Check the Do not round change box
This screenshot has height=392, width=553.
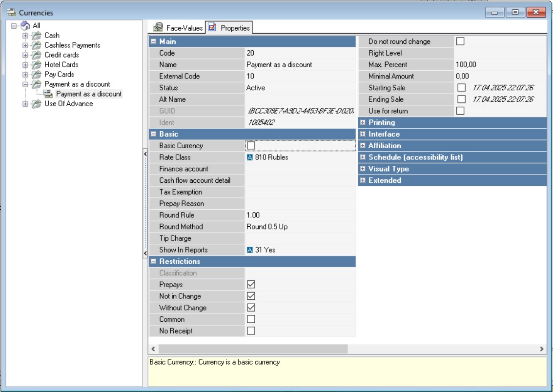[460, 41]
